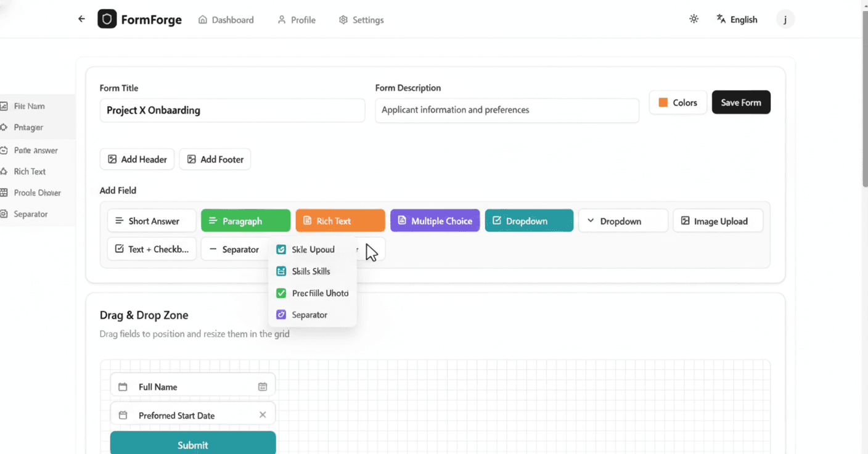Click inside the Form Title input field
Image resolution: width=868 pixels, height=454 pixels.
[x=232, y=110]
